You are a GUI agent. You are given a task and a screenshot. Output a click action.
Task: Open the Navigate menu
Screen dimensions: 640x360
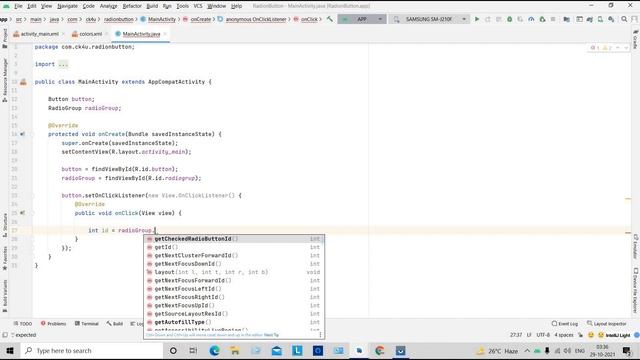pos(67,6)
